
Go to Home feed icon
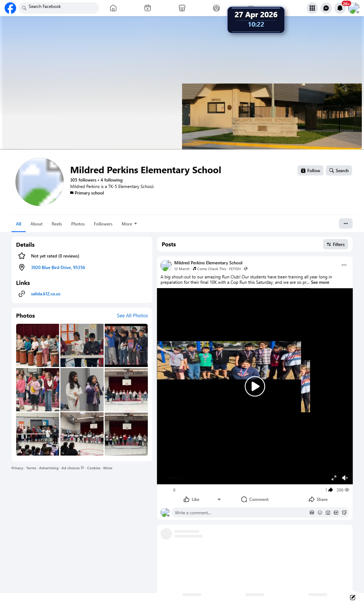click(113, 8)
